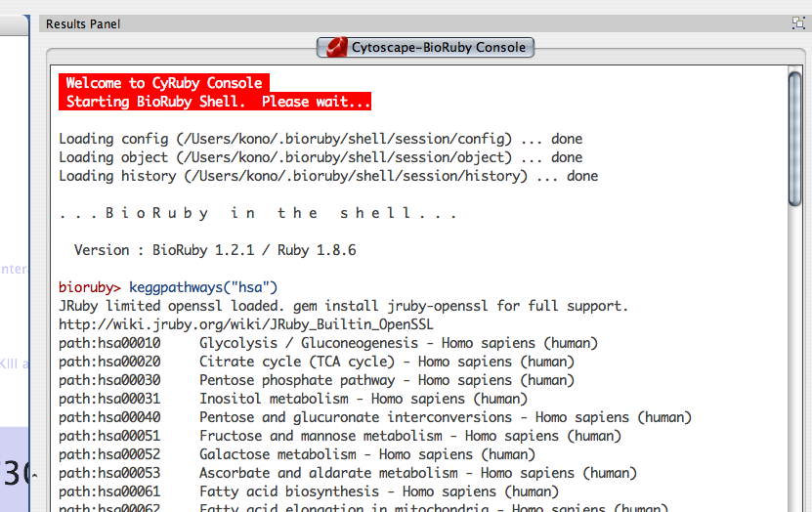This screenshot has width=812, height=512.
Task: Click the keggpathways("hsa") command text
Action: click(x=203, y=287)
